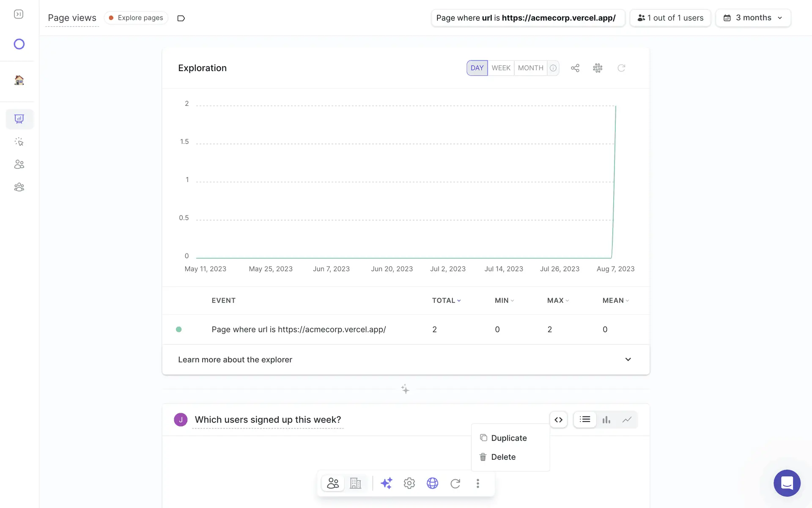Choose Delete from the context menu
The width and height of the screenshot is (812, 508).
tap(503, 457)
